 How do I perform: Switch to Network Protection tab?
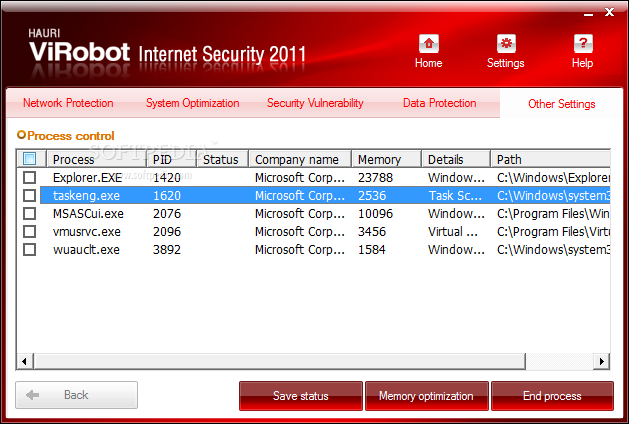click(x=68, y=103)
